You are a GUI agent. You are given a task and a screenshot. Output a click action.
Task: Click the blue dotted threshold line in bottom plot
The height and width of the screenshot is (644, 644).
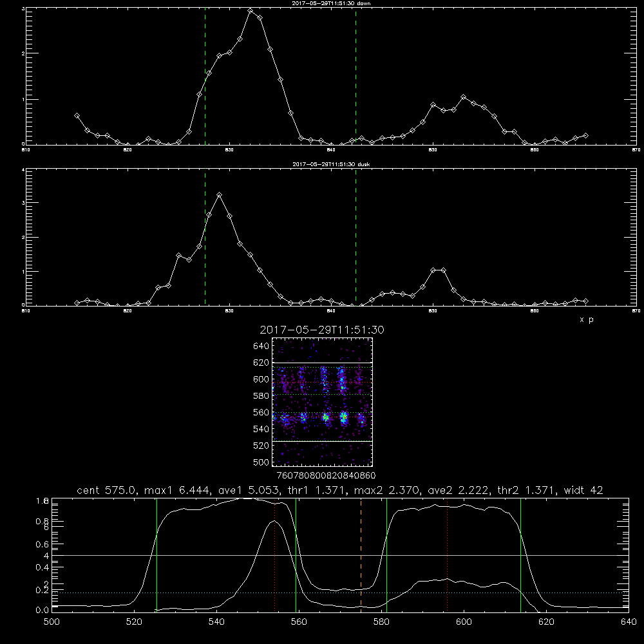(x=340, y=592)
